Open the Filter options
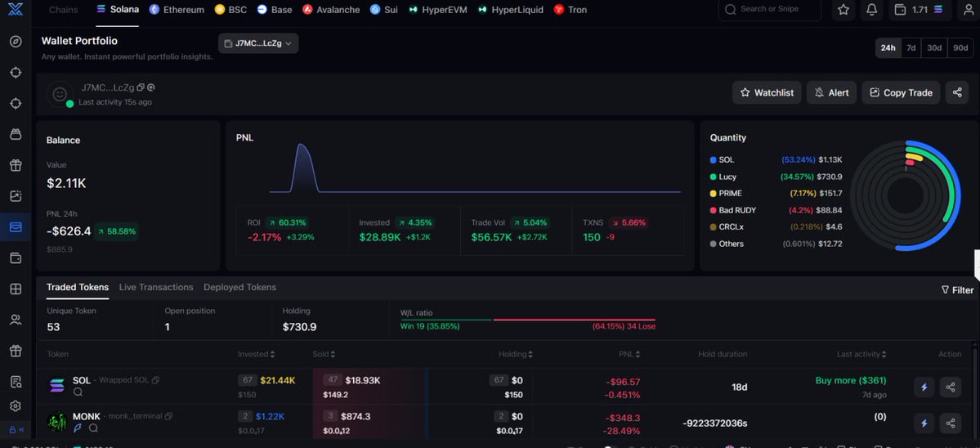The height and width of the screenshot is (448, 980). [957, 290]
